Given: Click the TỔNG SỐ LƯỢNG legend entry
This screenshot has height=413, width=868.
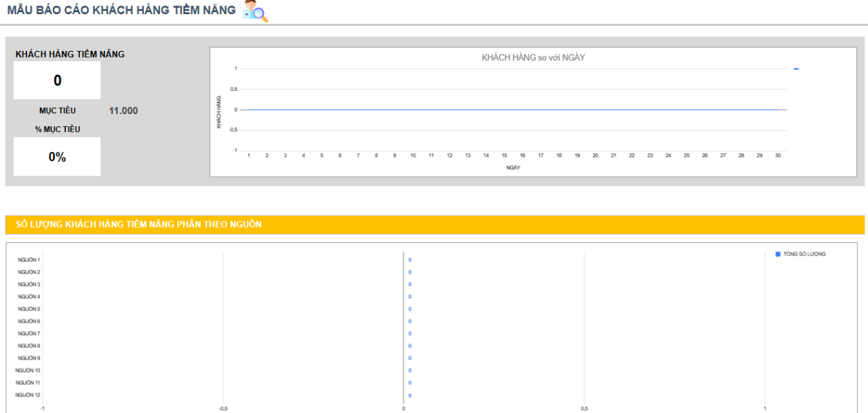Looking at the screenshot, I should (x=805, y=254).
